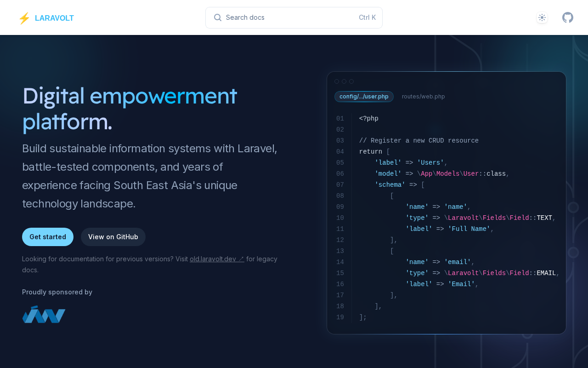Screen dimensions: 588x368
Task: Click the 'Proudly sponsored by' label
Action: pyautogui.click(x=57, y=292)
